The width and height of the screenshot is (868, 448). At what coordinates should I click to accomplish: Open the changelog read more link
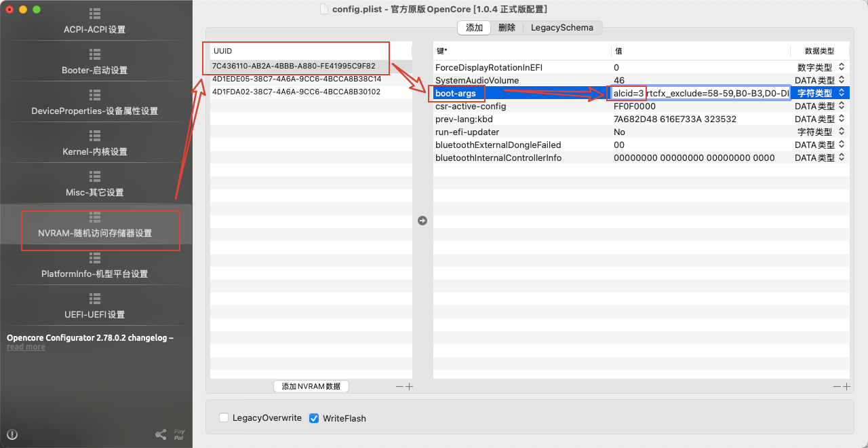click(26, 347)
